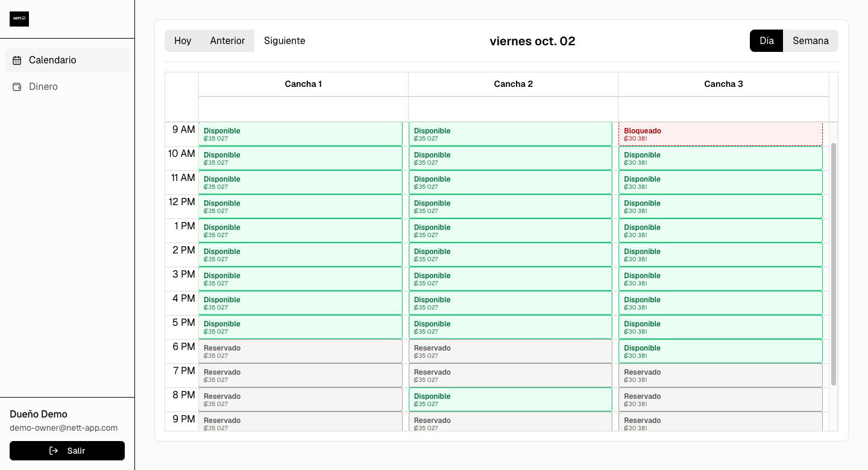Click the 12 PM time label
The height and width of the screenshot is (470, 868).
click(x=182, y=202)
